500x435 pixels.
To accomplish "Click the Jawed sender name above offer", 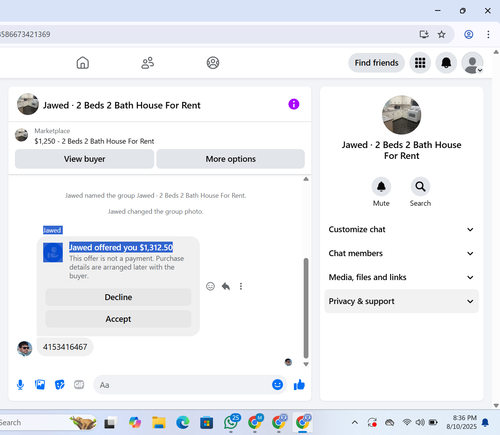I will pyautogui.click(x=52, y=230).
